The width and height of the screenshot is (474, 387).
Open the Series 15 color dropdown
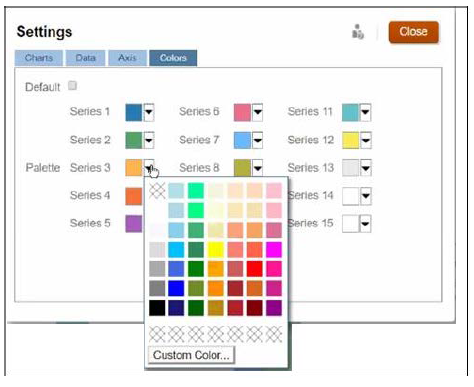click(365, 224)
